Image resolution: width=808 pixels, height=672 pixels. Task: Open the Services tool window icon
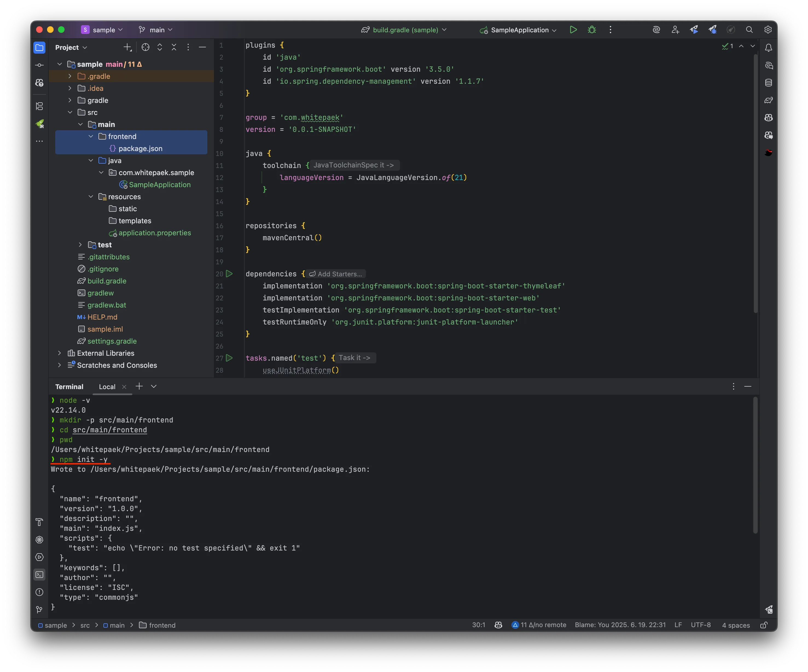click(x=39, y=557)
